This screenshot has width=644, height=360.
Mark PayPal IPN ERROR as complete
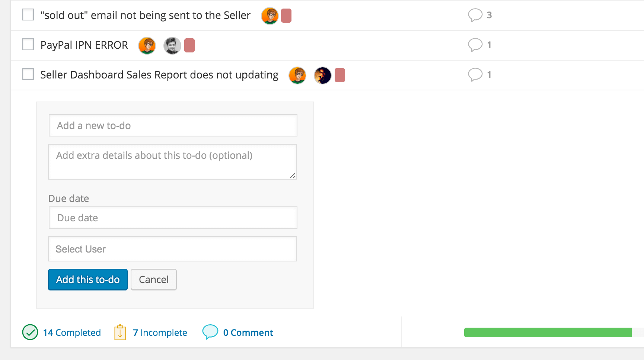coord(28,45)
